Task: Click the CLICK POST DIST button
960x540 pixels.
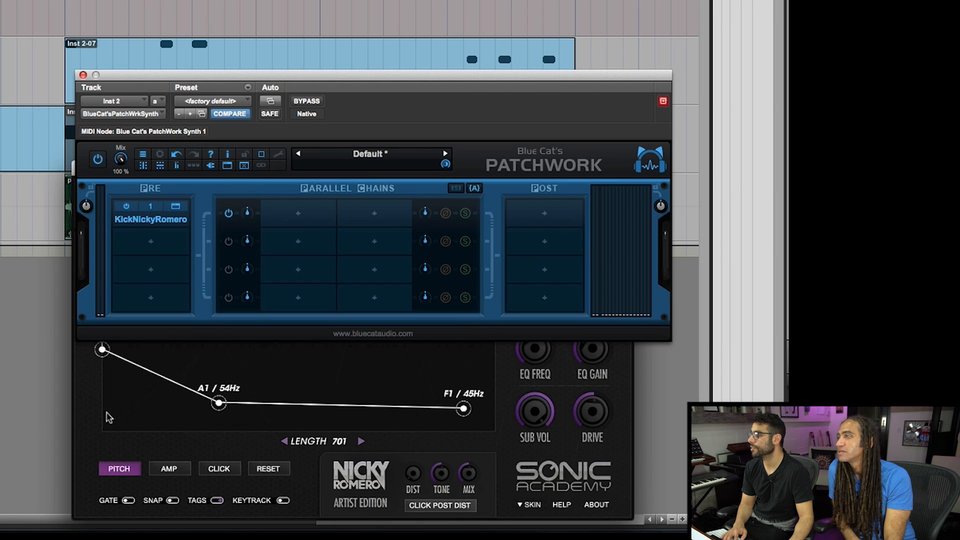Action: [x=440, y=505]
